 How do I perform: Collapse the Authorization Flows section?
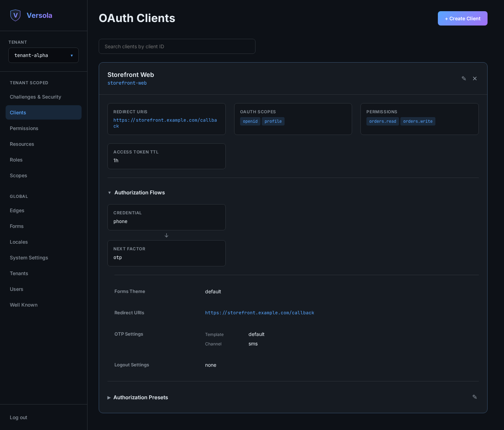(136, 193)
